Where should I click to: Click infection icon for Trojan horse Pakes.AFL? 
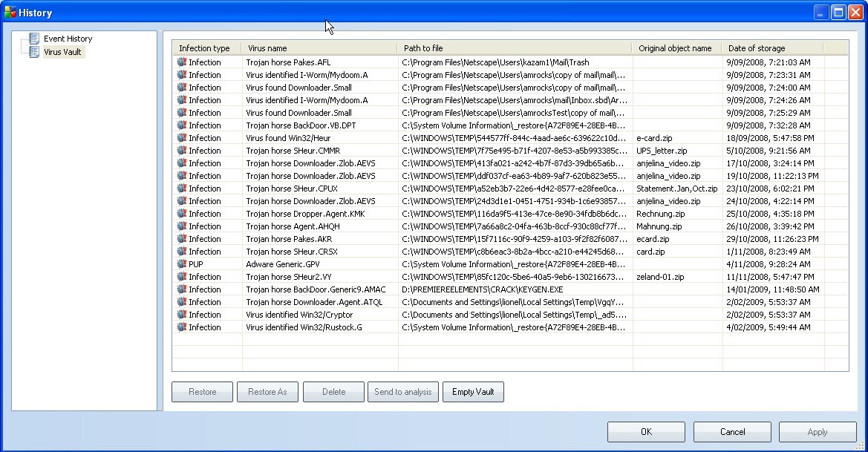pos(181,62)
